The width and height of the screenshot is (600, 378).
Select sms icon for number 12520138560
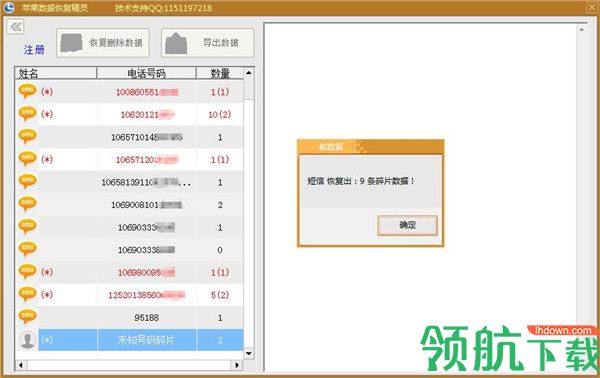pos(28,294)
